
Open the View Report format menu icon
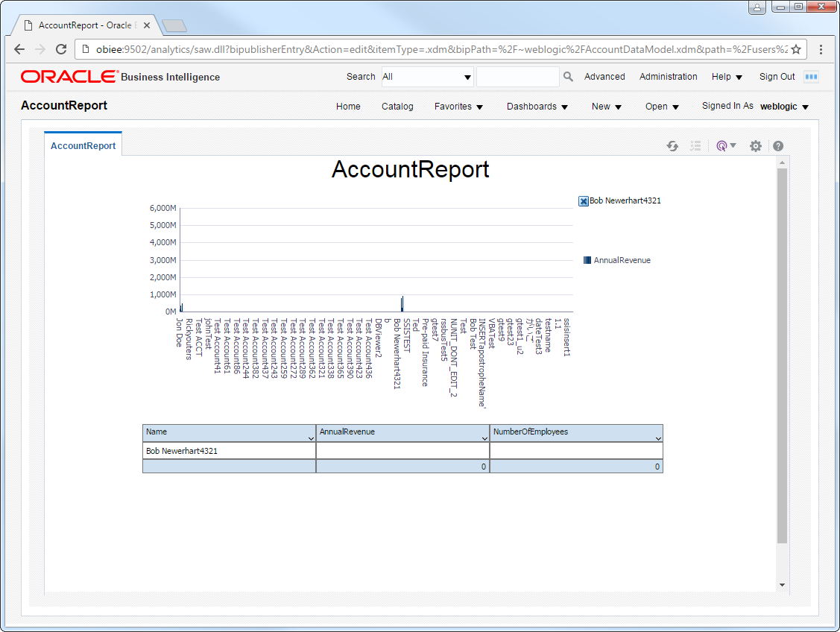(724, 146)
